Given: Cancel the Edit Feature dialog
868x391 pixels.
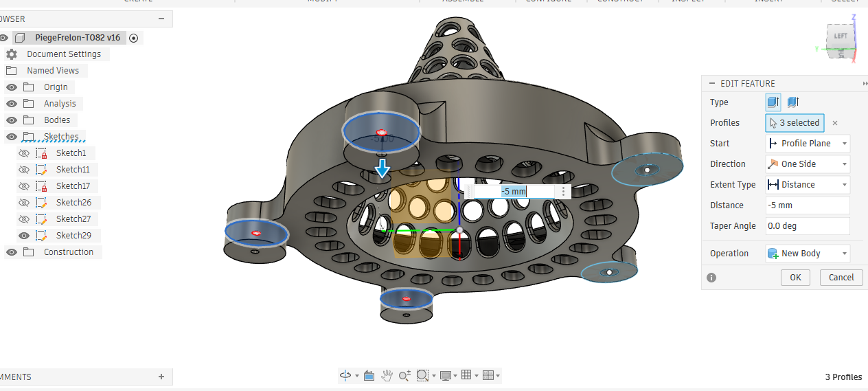Looking at the screenshot, I should coord(841,278).
